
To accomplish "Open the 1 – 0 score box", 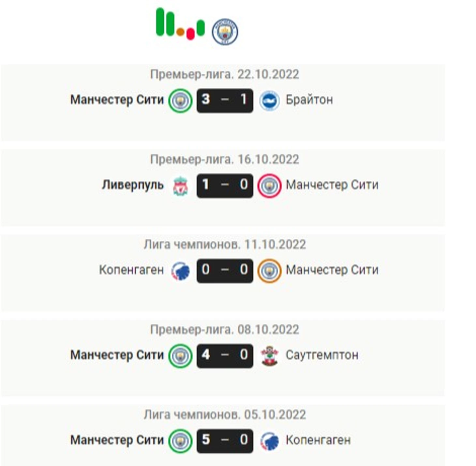I will tap(225, 186).
